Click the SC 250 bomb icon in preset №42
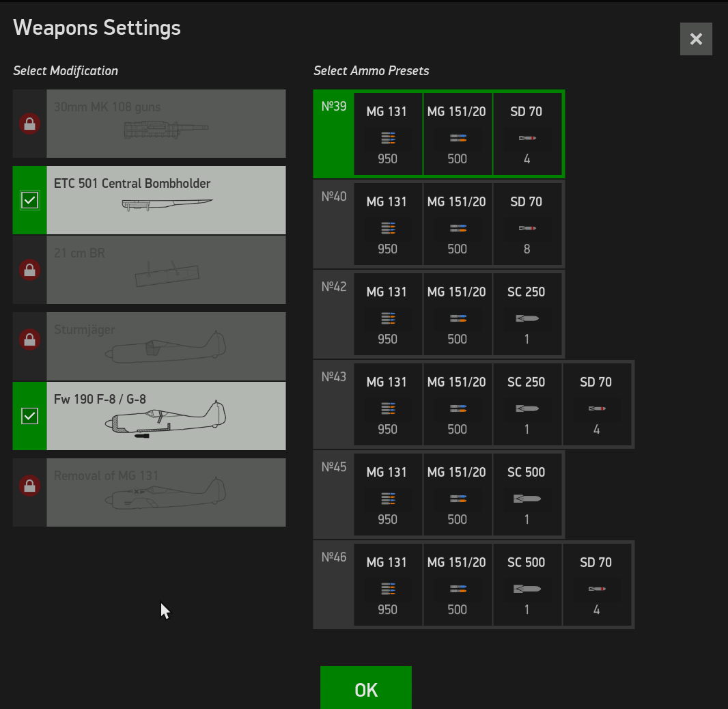 pyautogui.click(x=527, y=318)
